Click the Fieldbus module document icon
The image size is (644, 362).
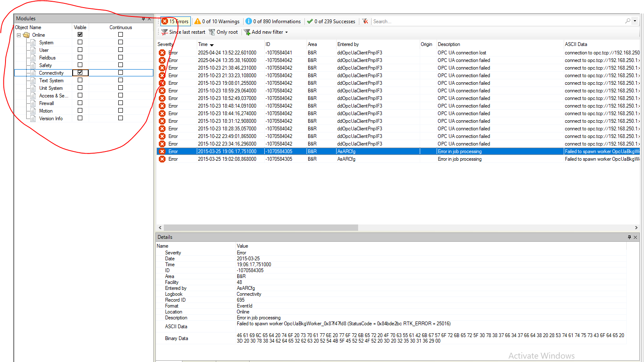pyautogui.click(x=33, y=58)
